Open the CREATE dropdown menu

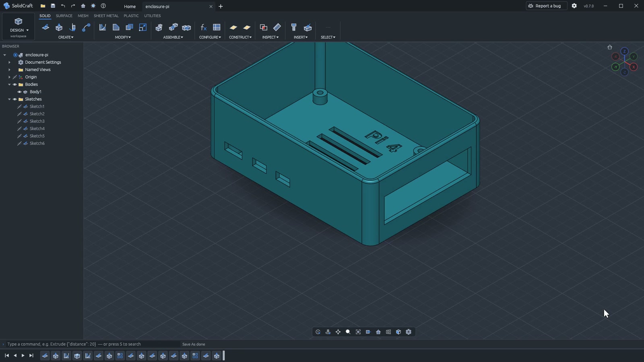pos(66,37)
